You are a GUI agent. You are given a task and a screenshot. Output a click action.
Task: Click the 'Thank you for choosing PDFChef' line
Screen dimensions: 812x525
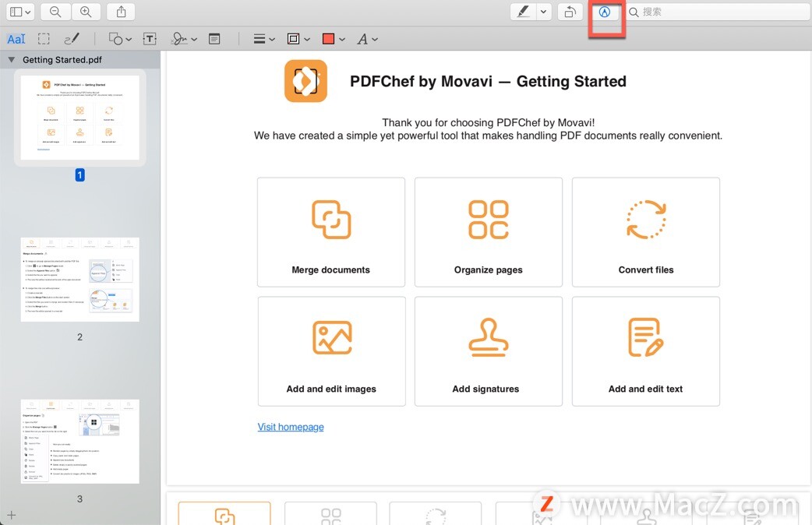tap(488, 123)
